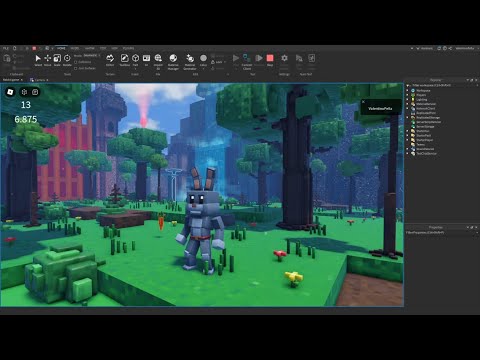480x360 pixels.
Task: Select the Camera document tab
Action: tap(40, 80)
